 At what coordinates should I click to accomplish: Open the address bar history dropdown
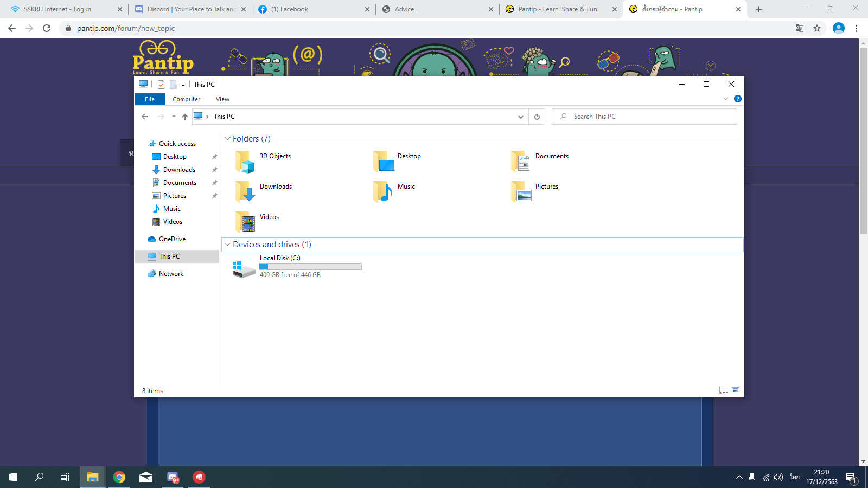click(x=520, y=117)
